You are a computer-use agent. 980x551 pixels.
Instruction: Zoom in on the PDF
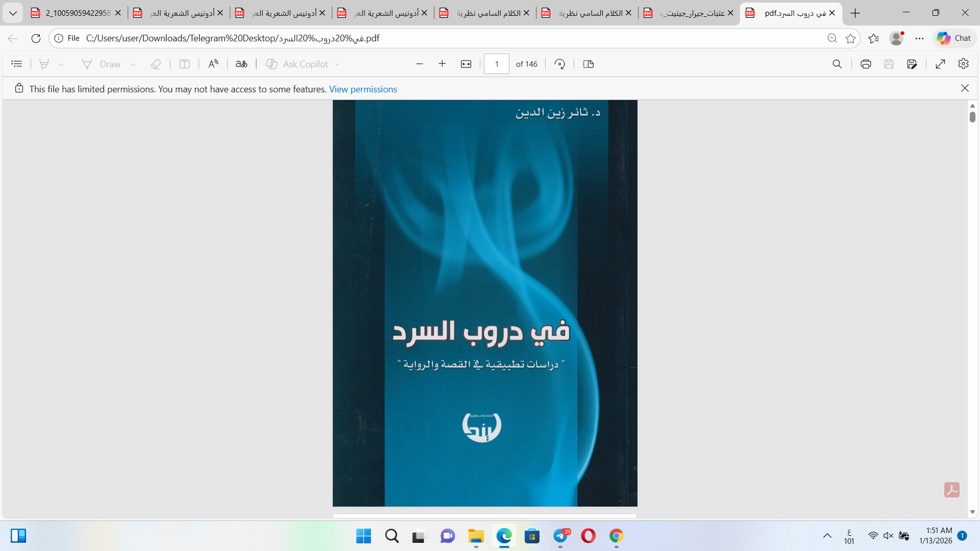pos(442,64)
